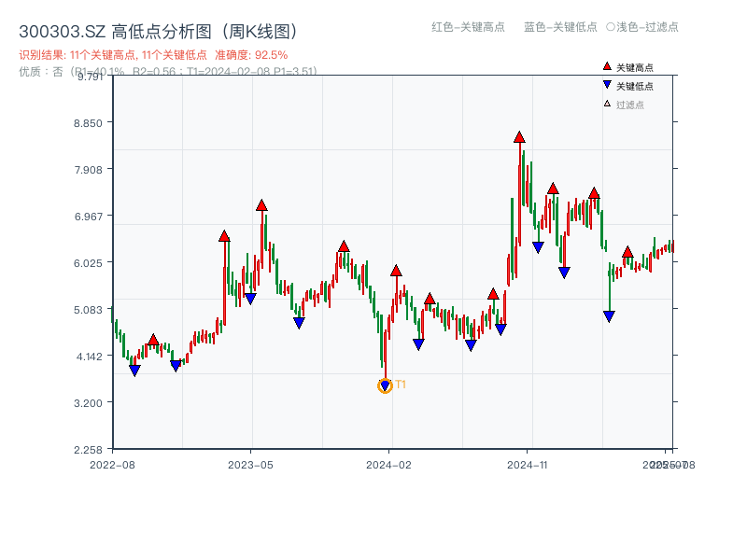Viewport: 747px width, 560px height.
Task: Click red high marker of March 2025
Action: (594, 193)
